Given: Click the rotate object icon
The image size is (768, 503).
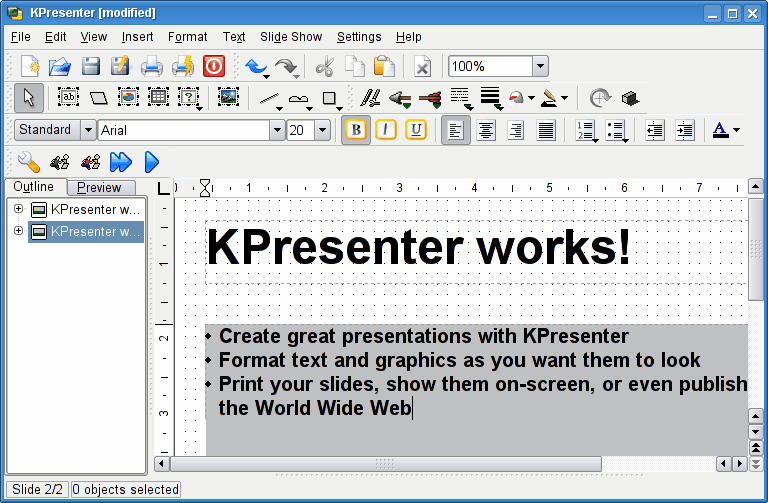Looking at the screenshot, I should pyautogui.click(x=599, y=98).
